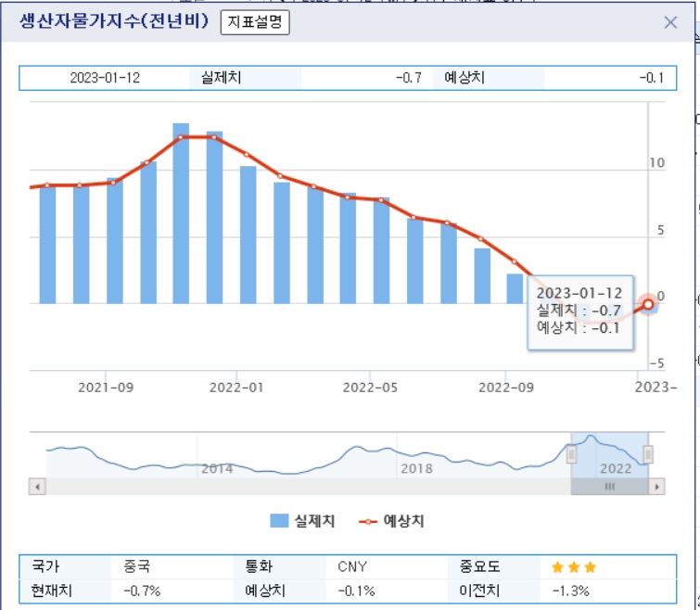Toggle the 실제치 series in the legend
The height and width of the screenshot is (610, 700).
[x=302, y=521]
